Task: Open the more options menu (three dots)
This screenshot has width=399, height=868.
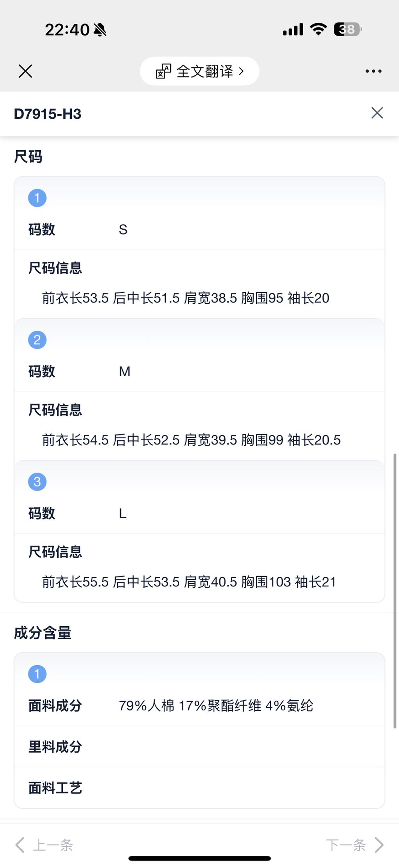Action: point(373,71)
